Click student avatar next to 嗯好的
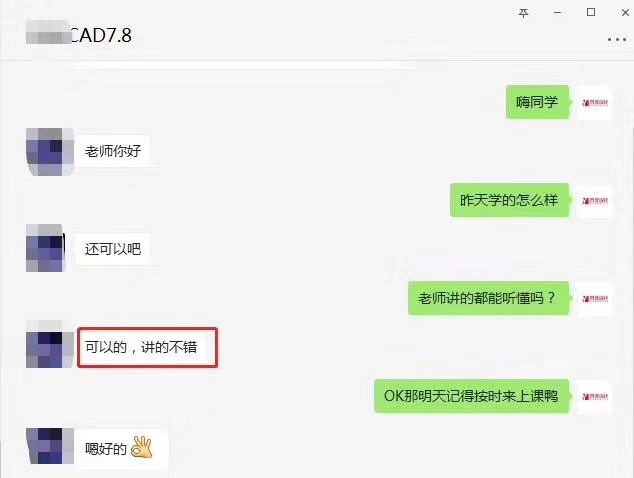Viewport: 634px width, 478px height. [x=50, y=446]
